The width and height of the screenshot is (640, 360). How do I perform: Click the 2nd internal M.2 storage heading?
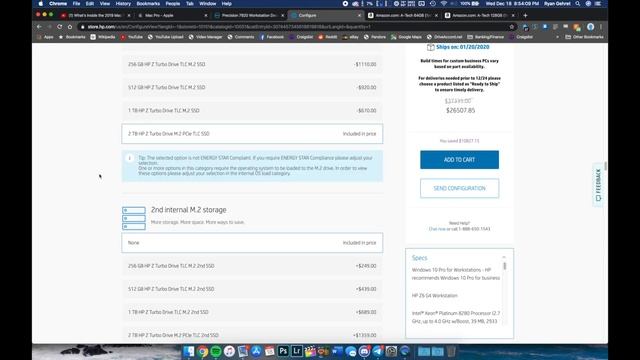[189, 210]
